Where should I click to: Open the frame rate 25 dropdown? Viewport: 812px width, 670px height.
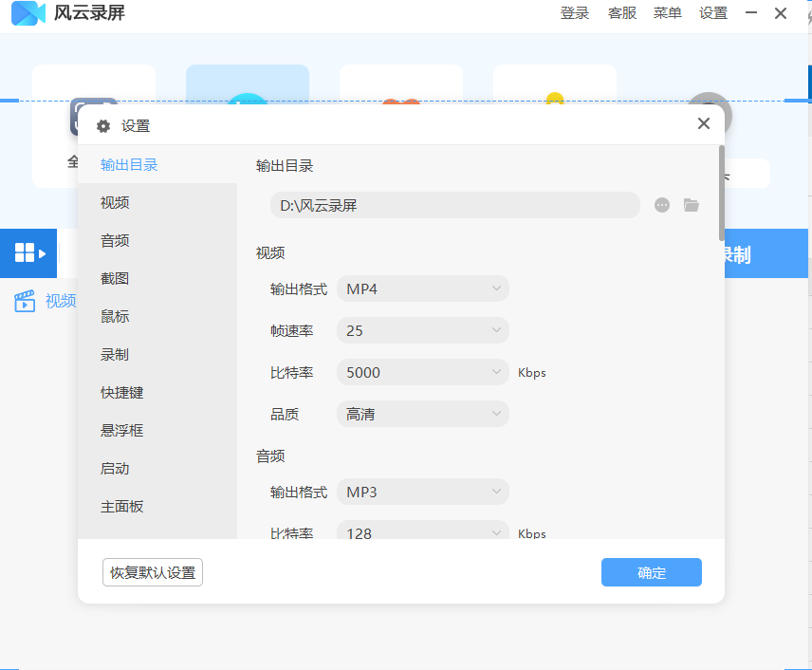click(422, 330)
